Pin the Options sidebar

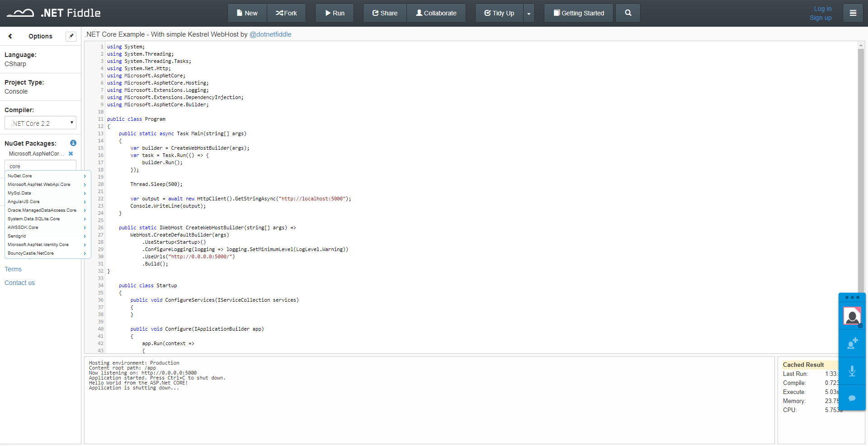[x=71, y=36]
